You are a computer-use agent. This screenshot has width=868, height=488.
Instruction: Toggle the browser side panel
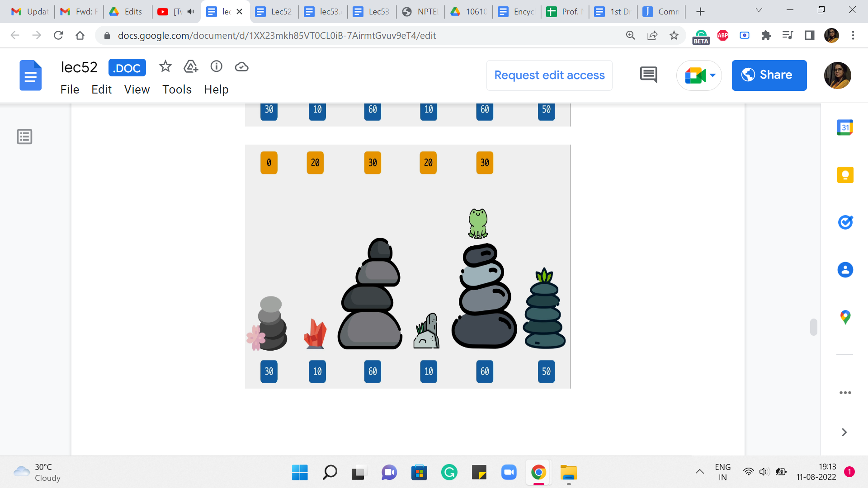809,35
